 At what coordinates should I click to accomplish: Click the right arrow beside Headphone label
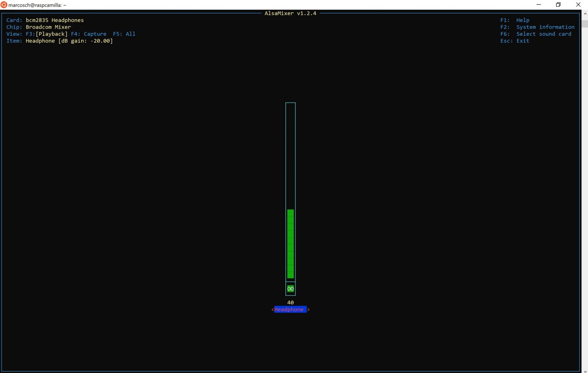pos(308,310)
